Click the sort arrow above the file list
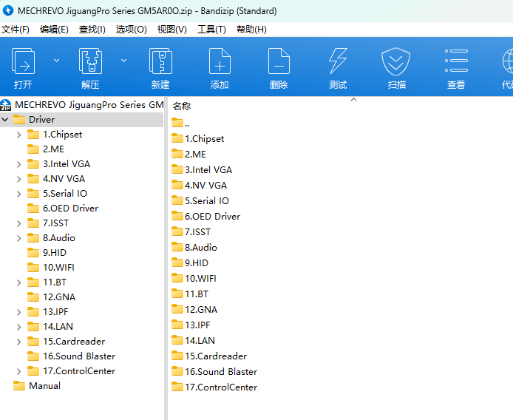 353,99
